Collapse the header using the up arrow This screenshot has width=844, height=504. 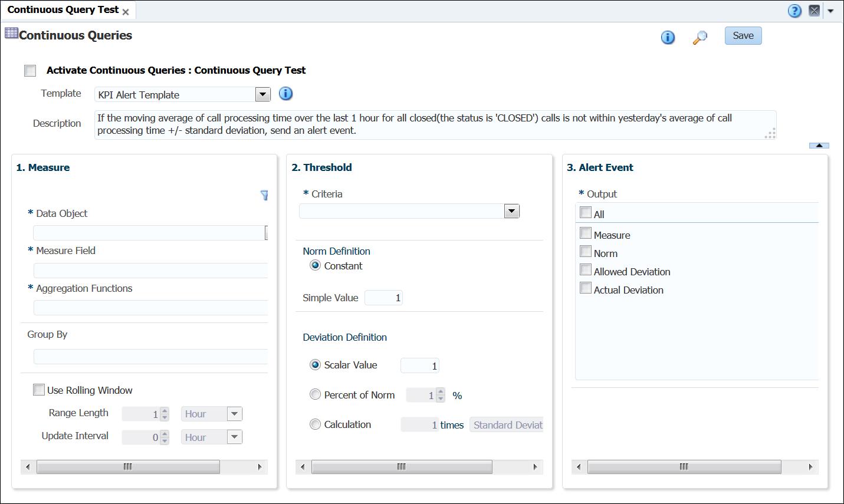[x=819, y=145]
